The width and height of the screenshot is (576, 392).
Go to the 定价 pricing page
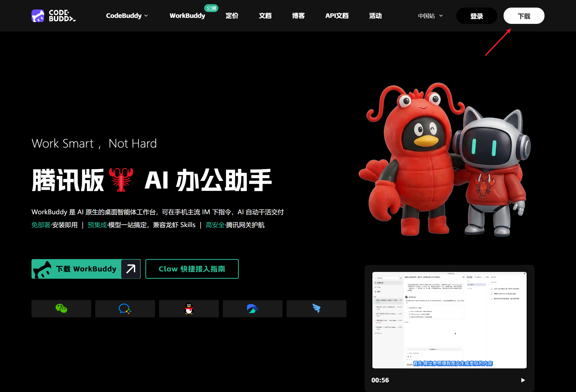(232, 16)
